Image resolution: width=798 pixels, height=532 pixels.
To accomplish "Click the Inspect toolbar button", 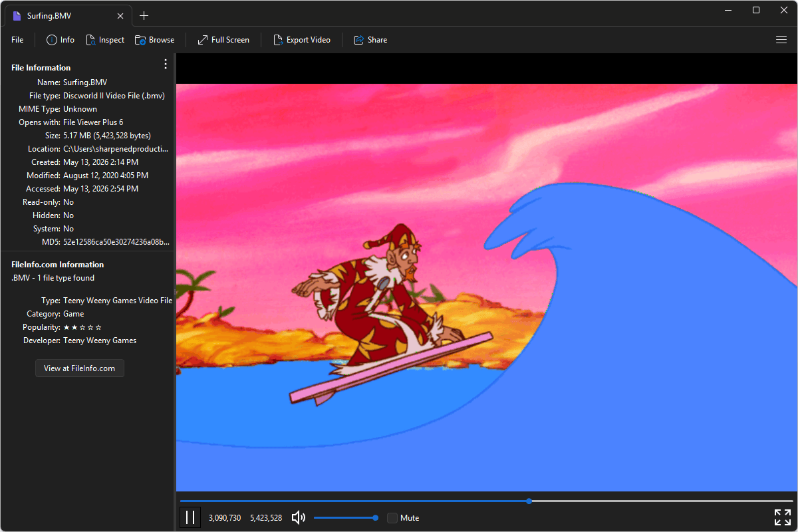I will click(105, 40).
